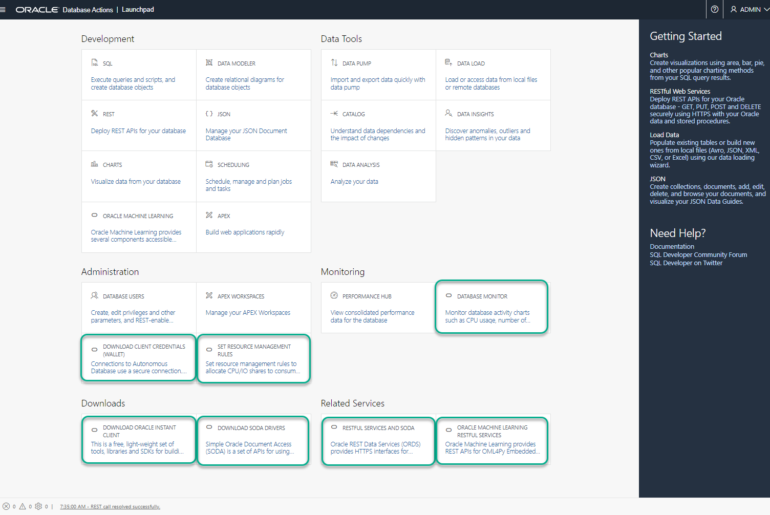Select the 'Load Data' Getting Started heading

[x=664, y=135]
